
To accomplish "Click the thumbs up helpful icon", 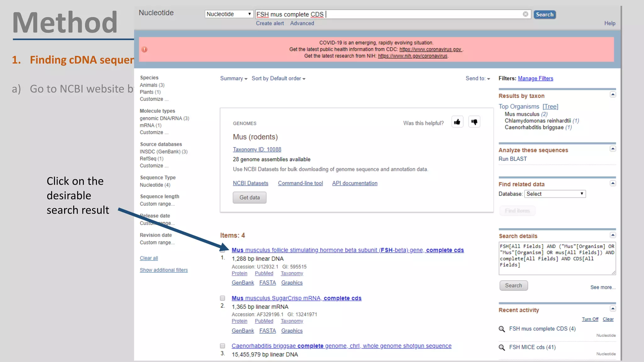I will pyautogui.click(x=457, y=122).
